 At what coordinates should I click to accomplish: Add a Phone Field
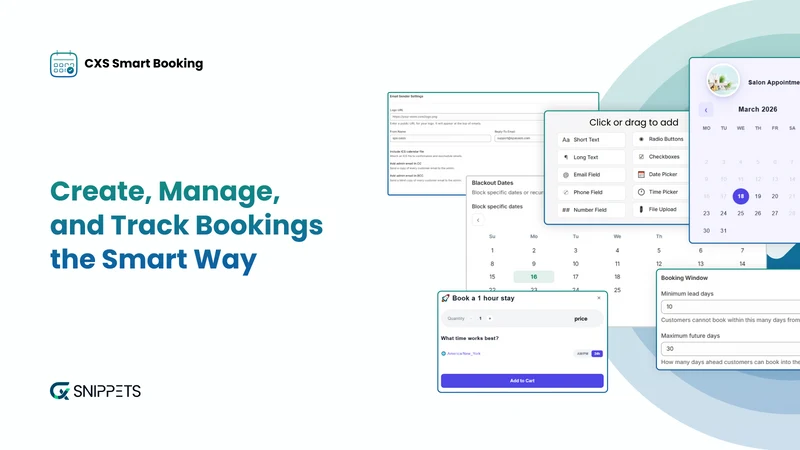click(591, 192)
